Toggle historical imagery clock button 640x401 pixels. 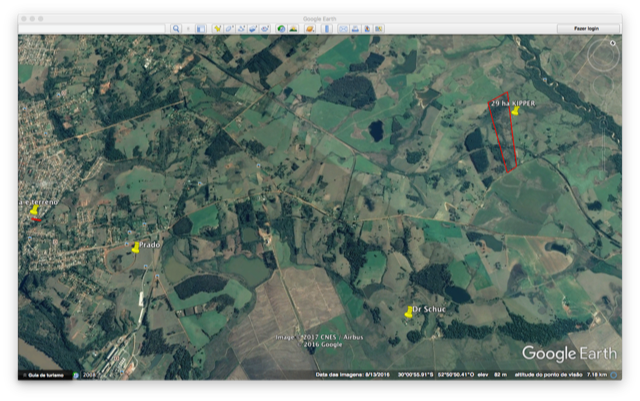click(281, 29)
